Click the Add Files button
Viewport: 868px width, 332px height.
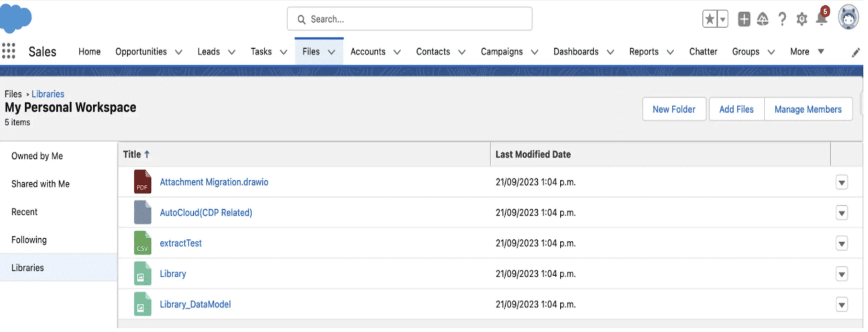coord(736,109)
